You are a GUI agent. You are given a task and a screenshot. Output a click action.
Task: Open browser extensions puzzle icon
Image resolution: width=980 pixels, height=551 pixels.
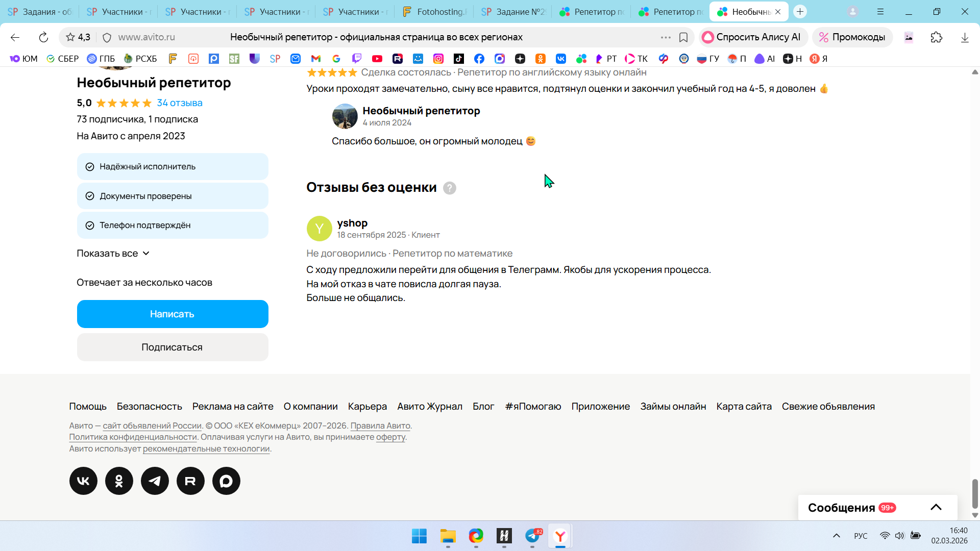click(936, 37)
